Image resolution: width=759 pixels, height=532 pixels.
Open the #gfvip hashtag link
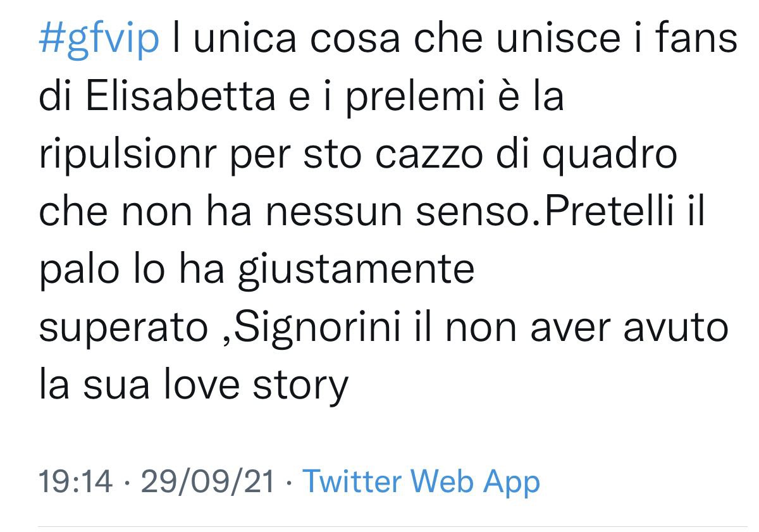point(99,39)
